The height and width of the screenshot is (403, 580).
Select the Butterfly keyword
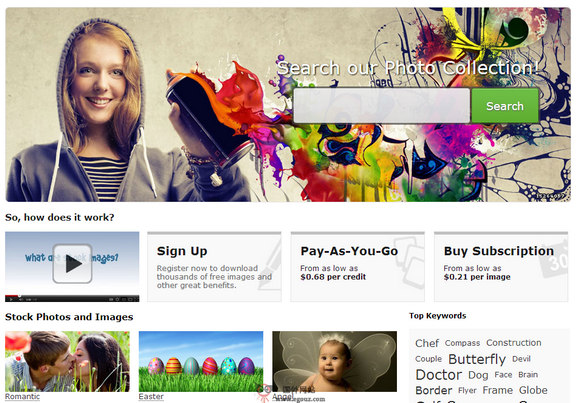pyautogui.click(x=477, y=359)
